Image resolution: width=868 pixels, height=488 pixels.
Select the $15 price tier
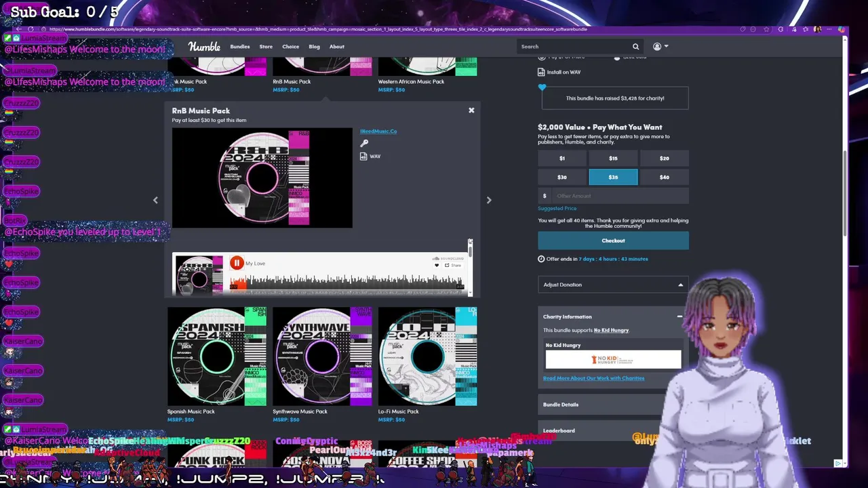coord(613,159)
